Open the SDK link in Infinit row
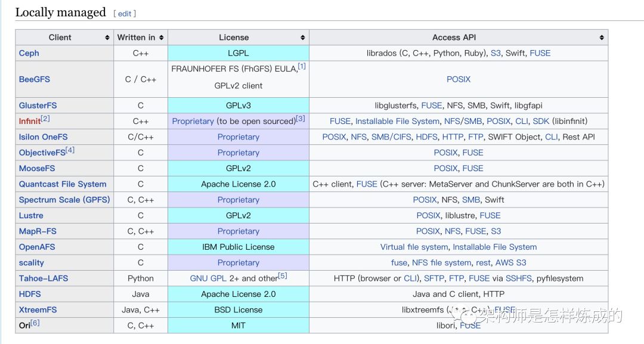 pyautogui.click(x=541, y=121)
